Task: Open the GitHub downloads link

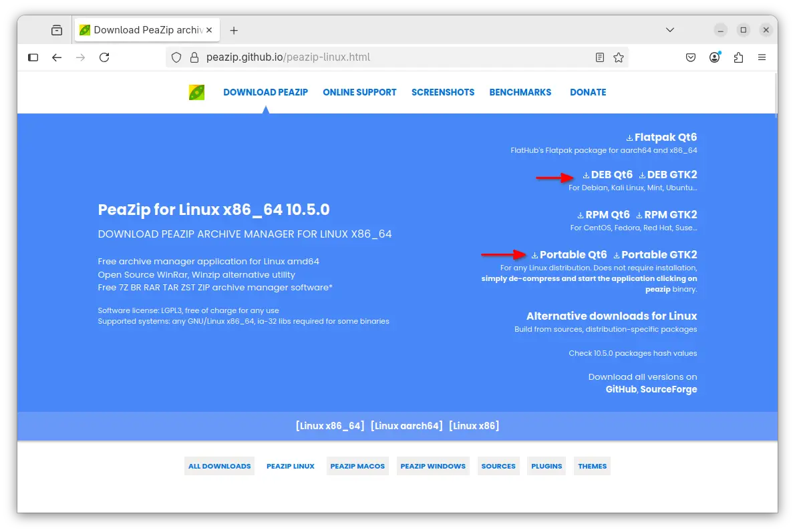Action: pos(621,390)
